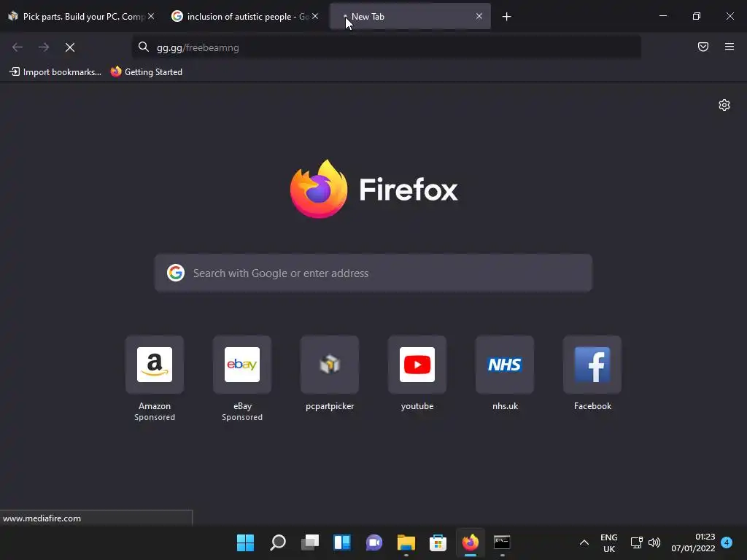Minimize the Firefox window

coord(662,16)
